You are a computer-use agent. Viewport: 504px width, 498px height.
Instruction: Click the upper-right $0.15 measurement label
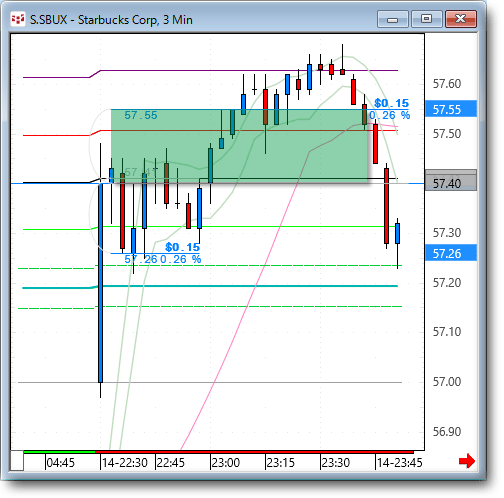pyautogui.click(x=391, y=103)
